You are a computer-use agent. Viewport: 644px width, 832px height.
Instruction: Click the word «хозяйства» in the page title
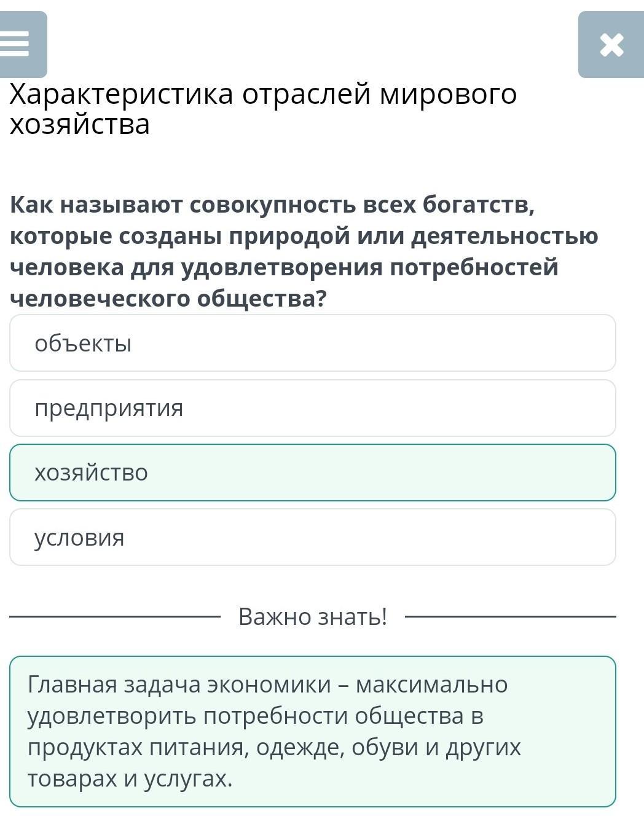coord(80,124)
